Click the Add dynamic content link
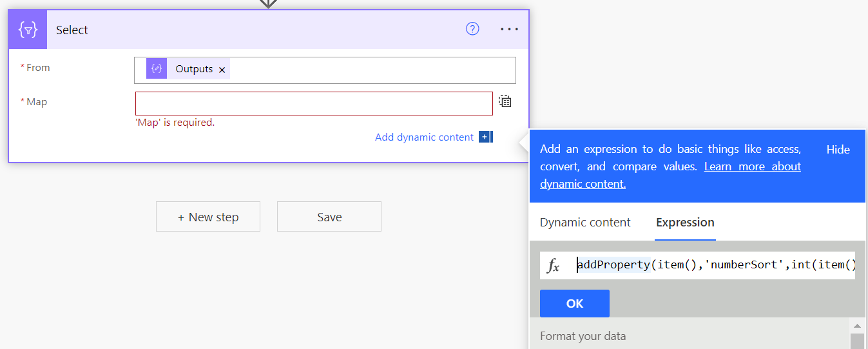 click(x=424, y=137)
